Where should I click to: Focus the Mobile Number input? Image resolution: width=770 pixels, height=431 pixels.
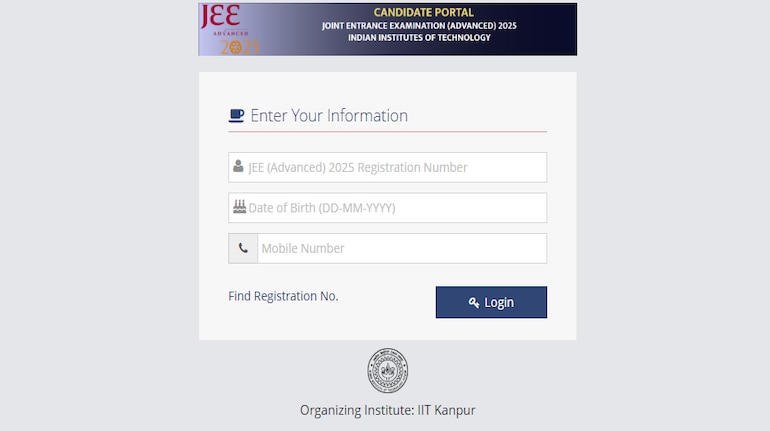click(x=401, y=248)
